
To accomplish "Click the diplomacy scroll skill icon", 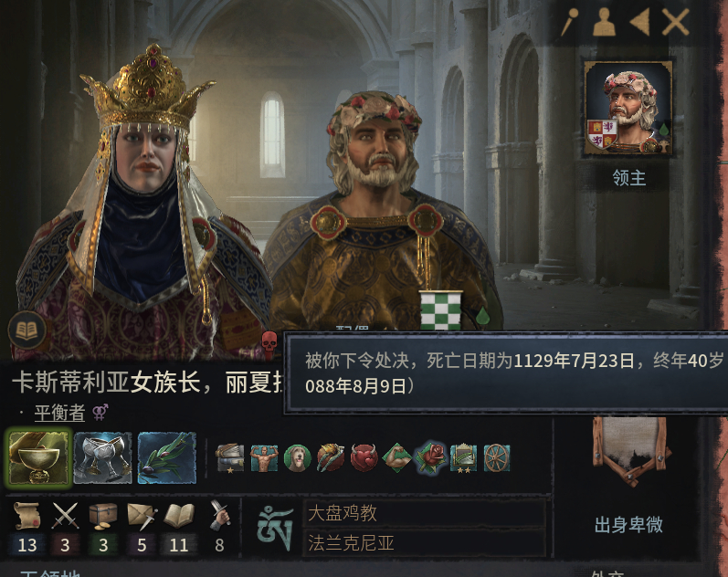I will pyautogui.click(x=26, y=515).
